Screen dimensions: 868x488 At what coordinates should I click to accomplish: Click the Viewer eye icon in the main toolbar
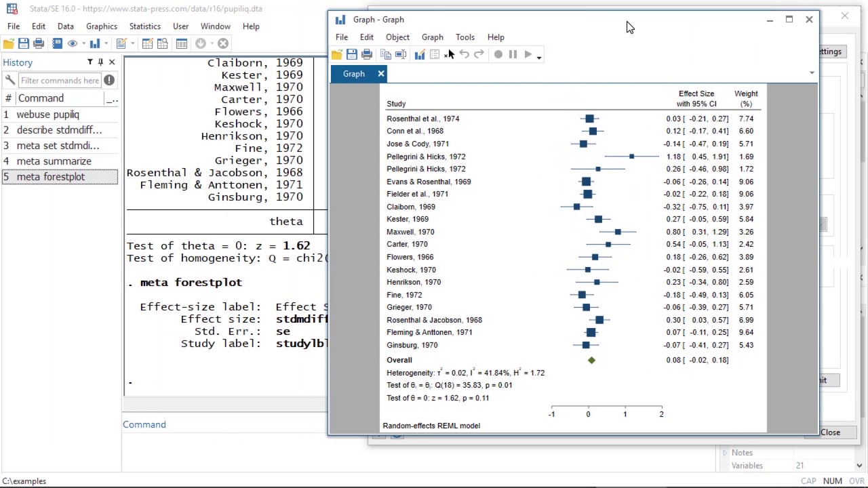click(73, 43)
